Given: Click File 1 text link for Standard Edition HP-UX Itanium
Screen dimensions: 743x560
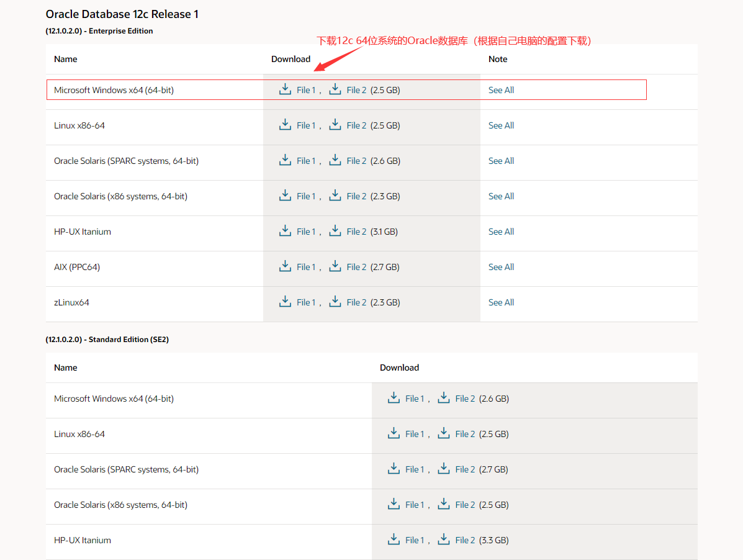Looking at the screenshot, I should click(415, 540).
